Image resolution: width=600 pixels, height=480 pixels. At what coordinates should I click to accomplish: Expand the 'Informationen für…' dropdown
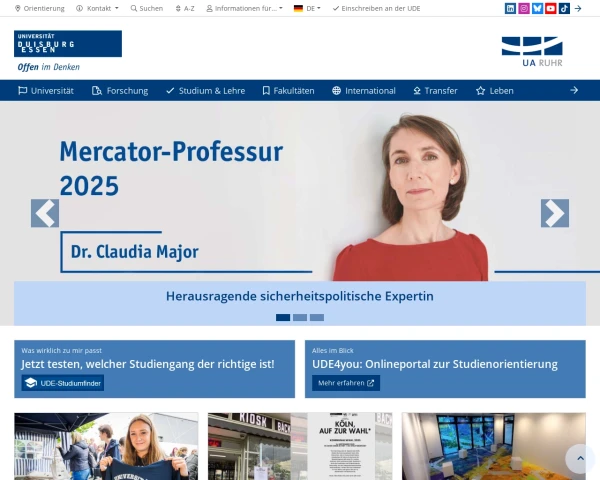[x=244, y=8]
